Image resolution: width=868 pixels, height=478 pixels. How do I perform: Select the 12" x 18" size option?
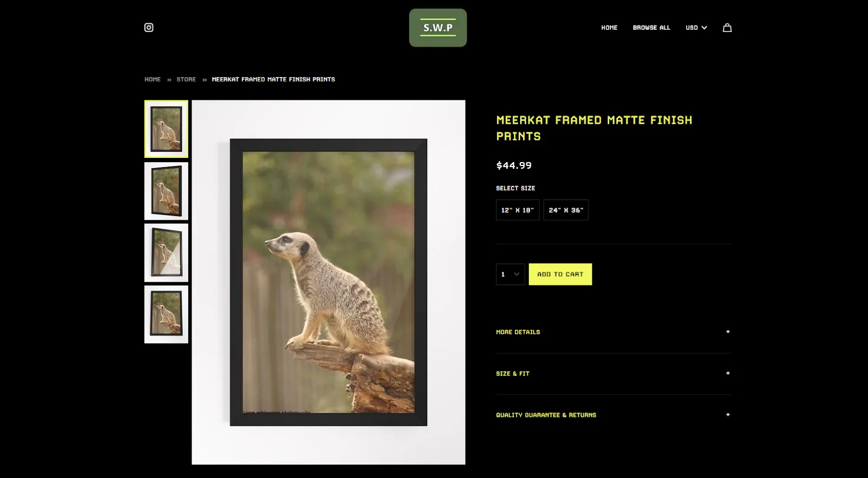[x=518, y=210]
